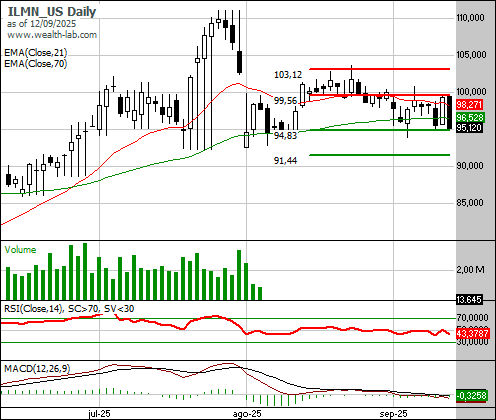The height and width of the screenshot is (420, 496).
Task: Click the 99,56 resistance level label
Action: [285, 101]
